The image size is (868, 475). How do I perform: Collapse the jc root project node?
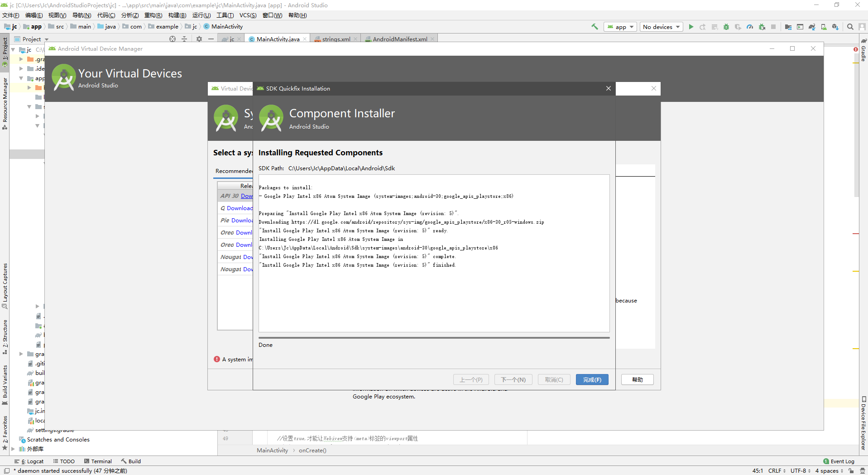pos(13,49)
